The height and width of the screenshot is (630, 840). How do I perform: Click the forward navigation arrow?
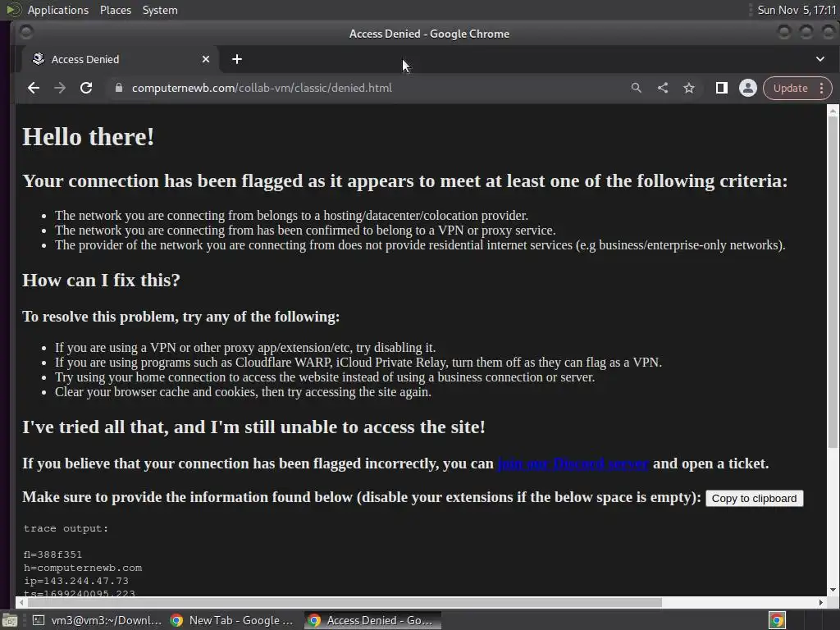point(60,88)
